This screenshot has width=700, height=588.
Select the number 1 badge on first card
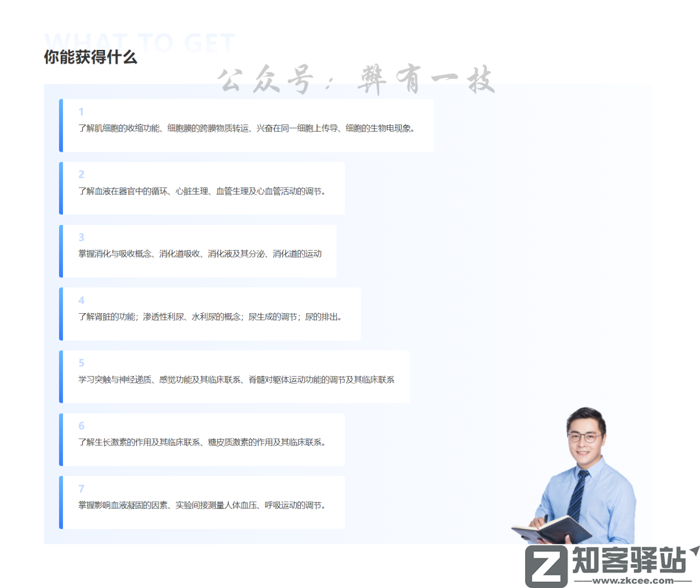(x=81, y=111)
